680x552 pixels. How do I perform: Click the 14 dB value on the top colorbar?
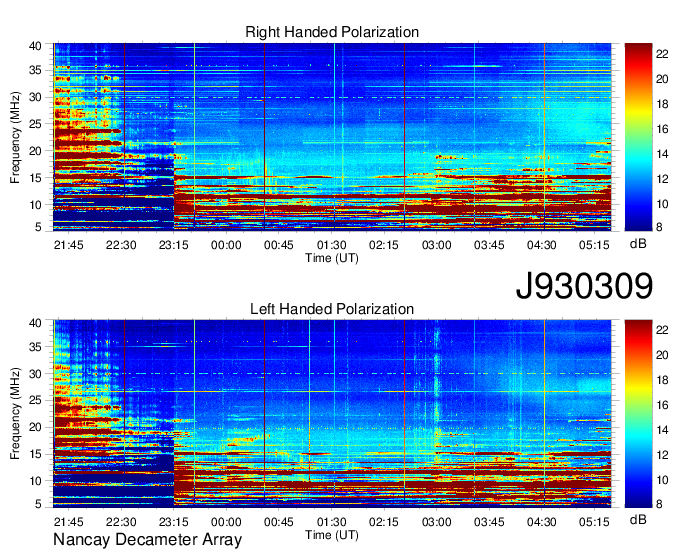(662, 154)
